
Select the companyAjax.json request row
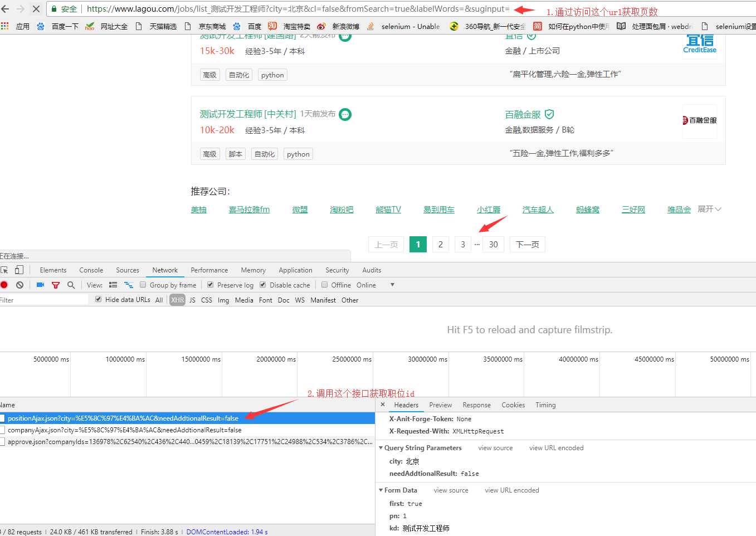[x=187, y=430]
